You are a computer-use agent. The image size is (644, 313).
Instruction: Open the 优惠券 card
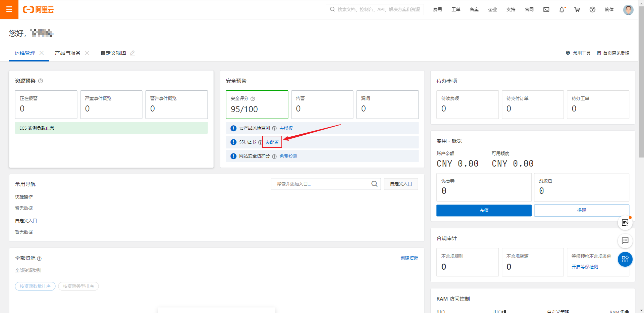coord(484,187)
